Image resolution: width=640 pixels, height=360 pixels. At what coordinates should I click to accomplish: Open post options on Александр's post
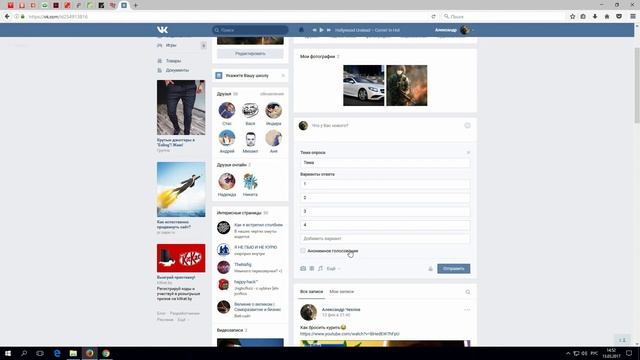467,310
